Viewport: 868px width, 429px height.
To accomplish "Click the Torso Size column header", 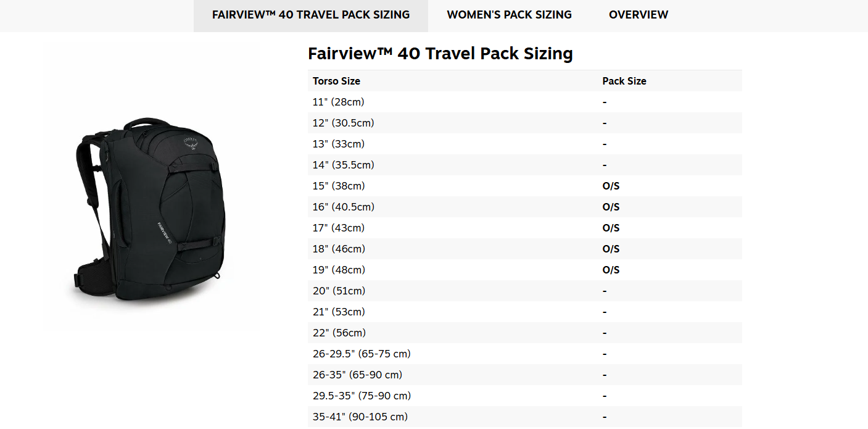I will pyautogui.click(x=336, y=81).
